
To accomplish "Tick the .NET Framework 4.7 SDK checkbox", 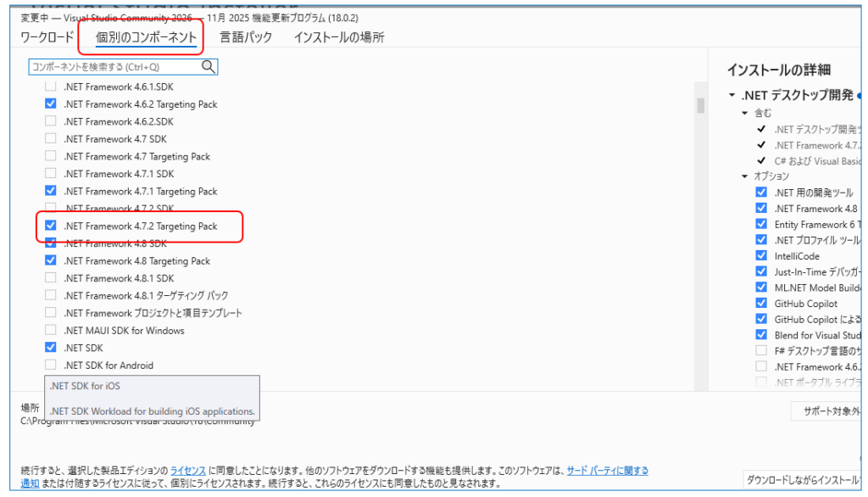I will [x=51, y=139].
